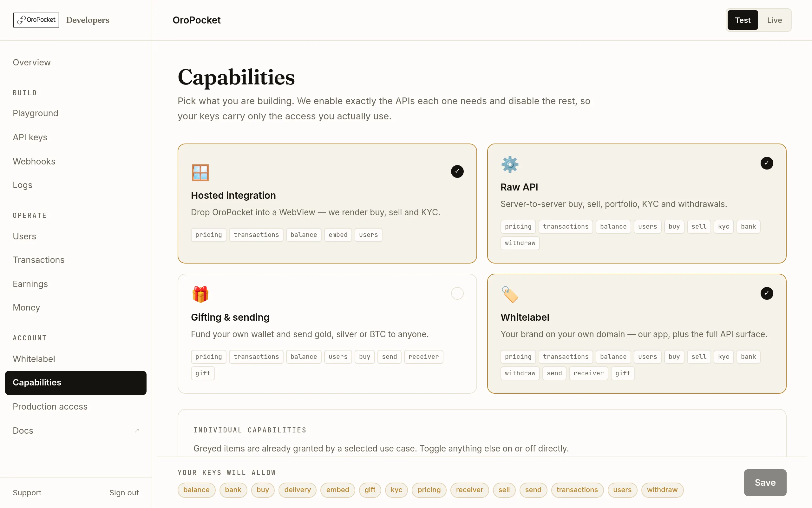Click the Whitelabel card title
The image size is (812, 508).
tap(525, 317)
